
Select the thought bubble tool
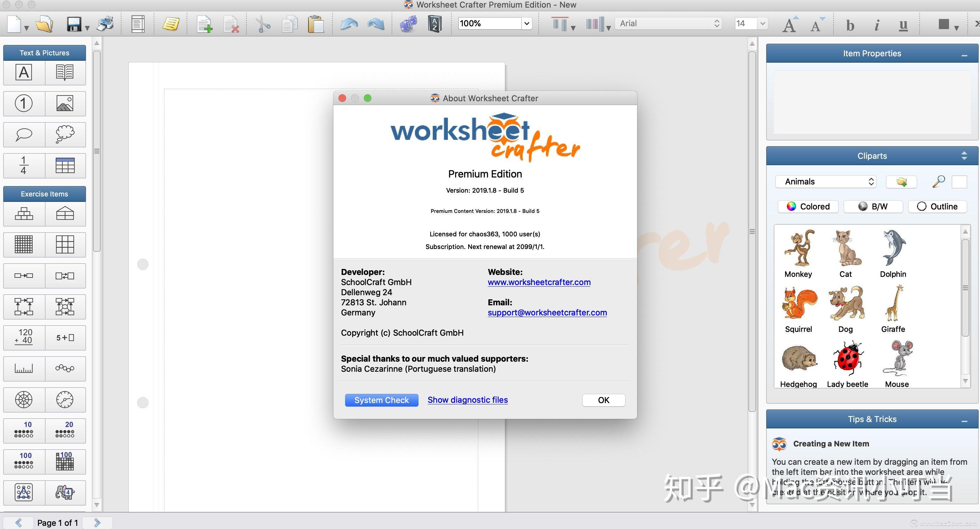pyautogui.click(x=65, y=134)
